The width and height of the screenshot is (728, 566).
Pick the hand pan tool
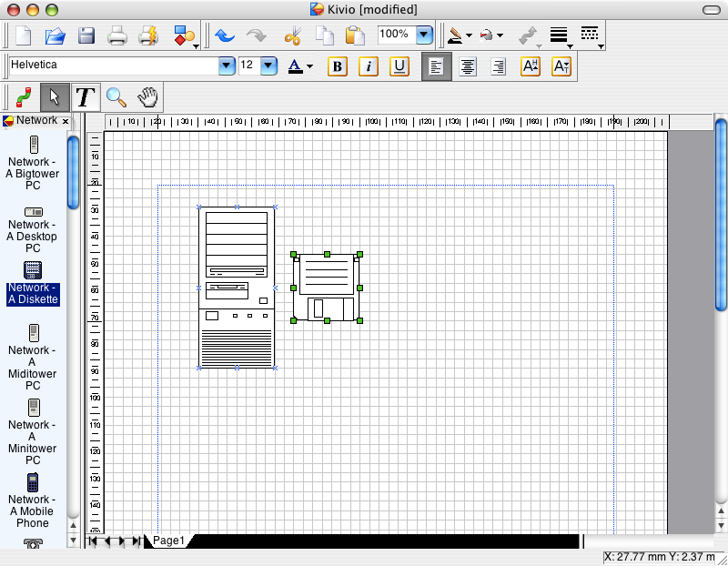[147, 96]
